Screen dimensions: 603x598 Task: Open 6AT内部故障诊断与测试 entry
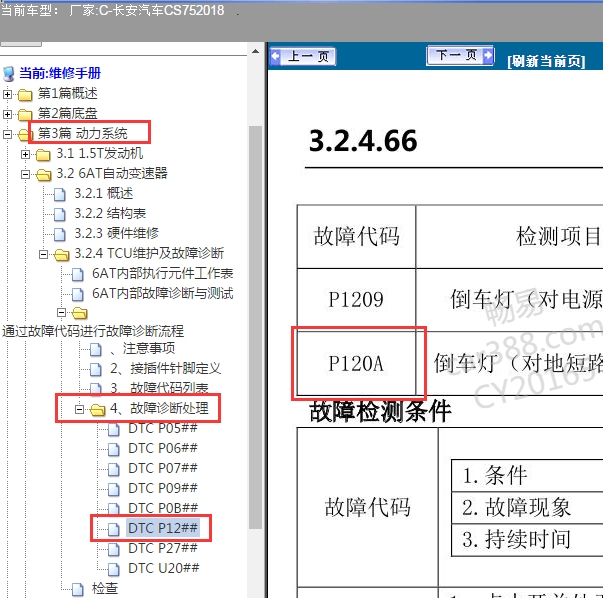(x=163, y=293)
